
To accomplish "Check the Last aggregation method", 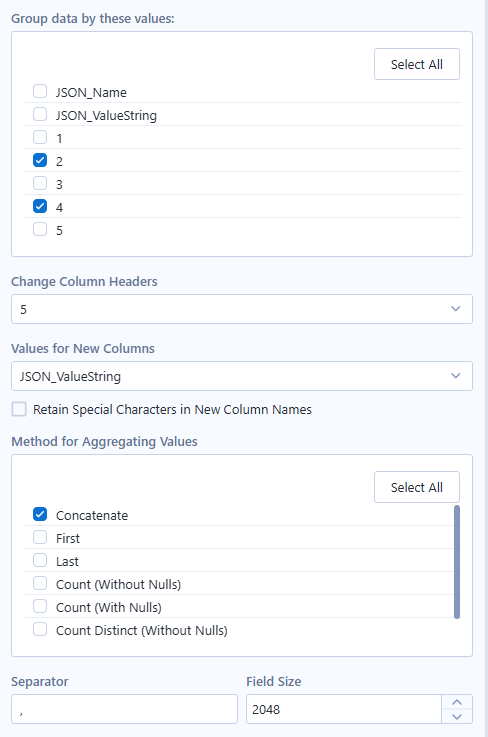I will coord(40,560).
